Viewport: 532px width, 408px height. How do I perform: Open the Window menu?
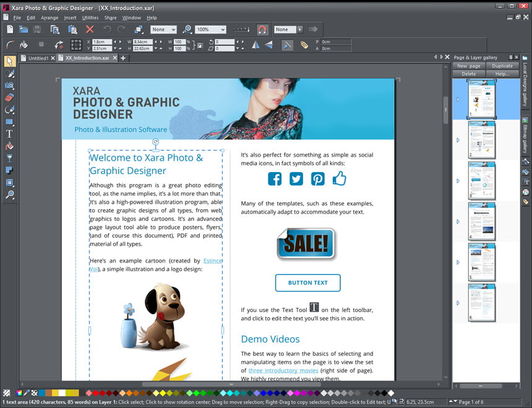click(132, 18)
